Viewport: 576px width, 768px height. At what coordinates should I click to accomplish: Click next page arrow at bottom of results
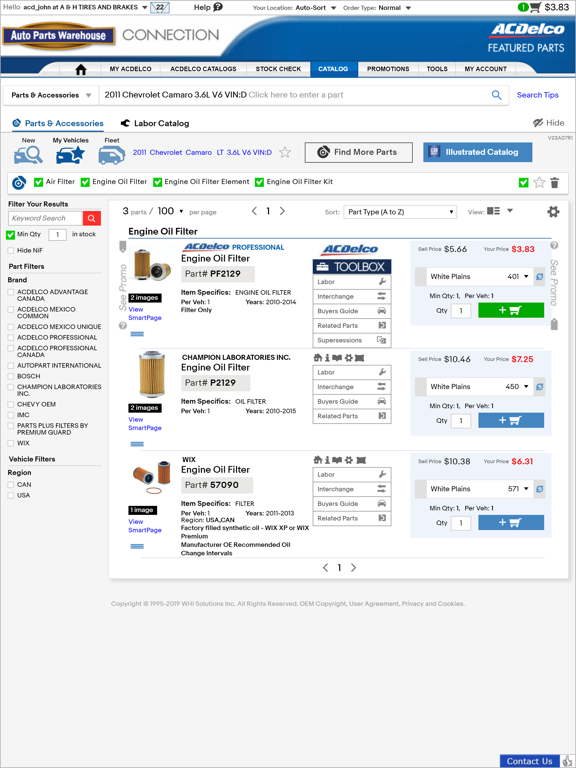tap(354, 568)
